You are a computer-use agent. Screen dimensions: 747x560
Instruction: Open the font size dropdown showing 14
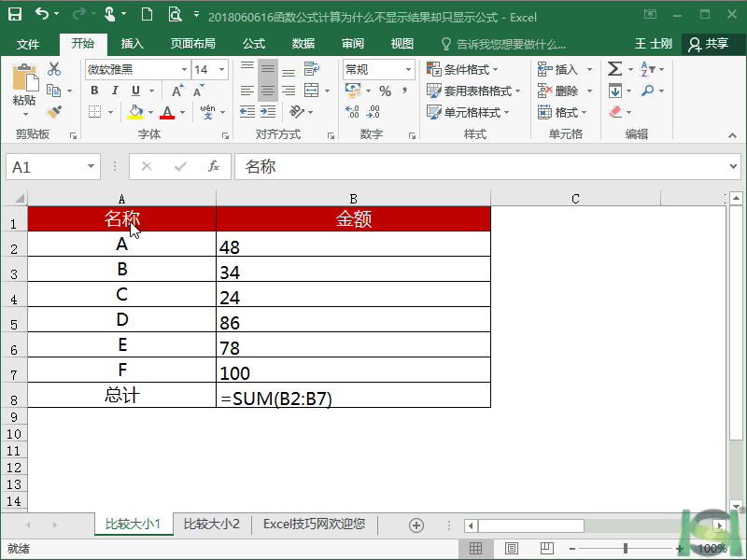[221, 69]
